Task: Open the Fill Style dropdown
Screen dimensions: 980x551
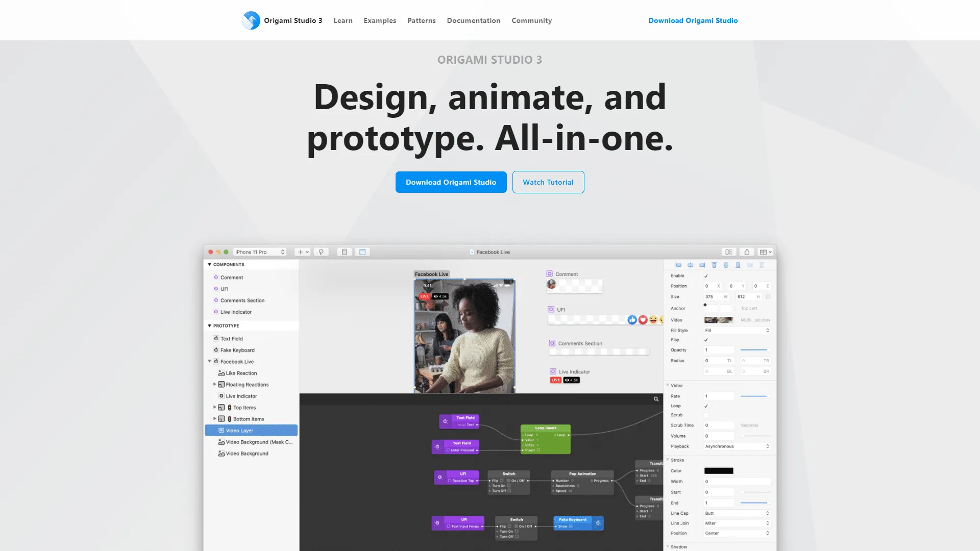Action: (737, 331)
